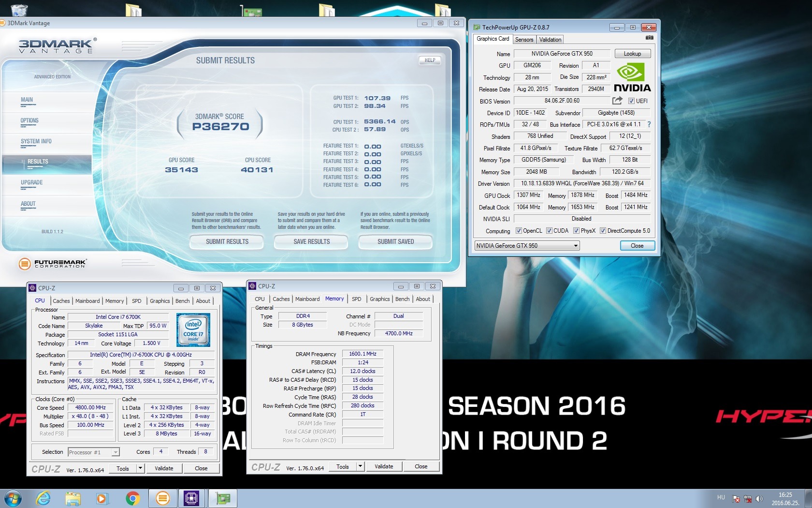
Task: Click the Lookup button in GPU-Z
Action: [633, 54]
